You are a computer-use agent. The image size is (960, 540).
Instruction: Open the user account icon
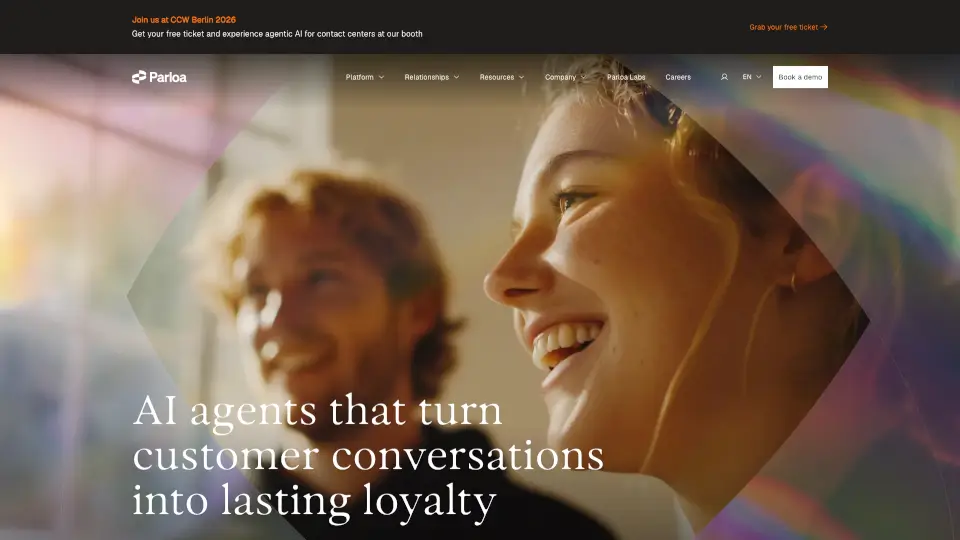724,77
